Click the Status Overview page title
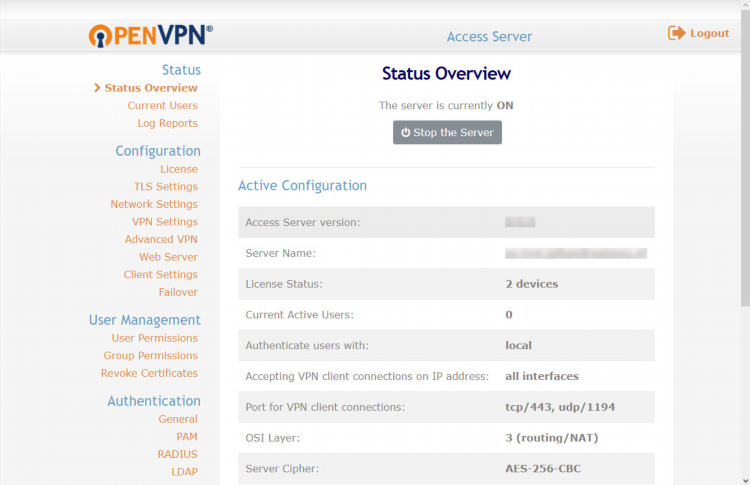Image resolution: width=750 pixels, height=485 pixels. [x=446, y=74]
